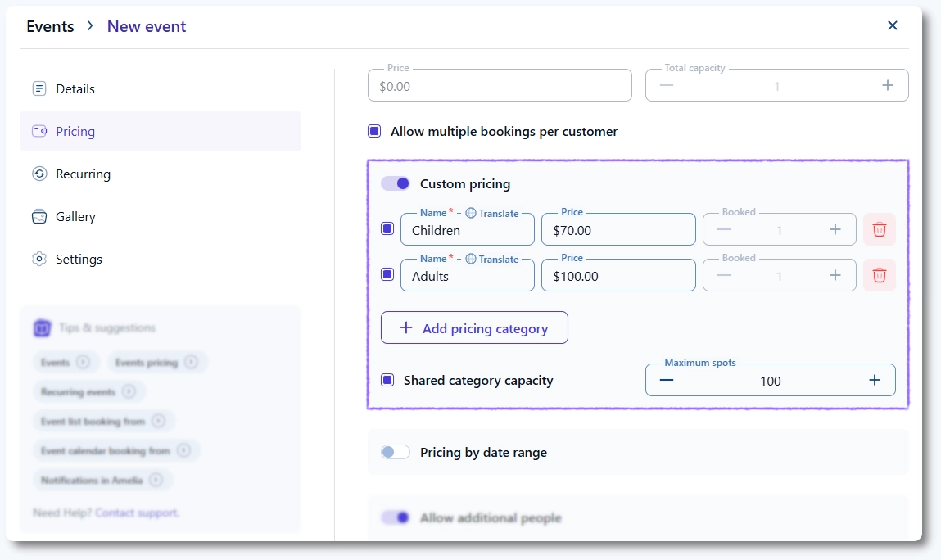941x560 pixels.
Task: Click the globe Translate icon for Children
Action: 471,213
